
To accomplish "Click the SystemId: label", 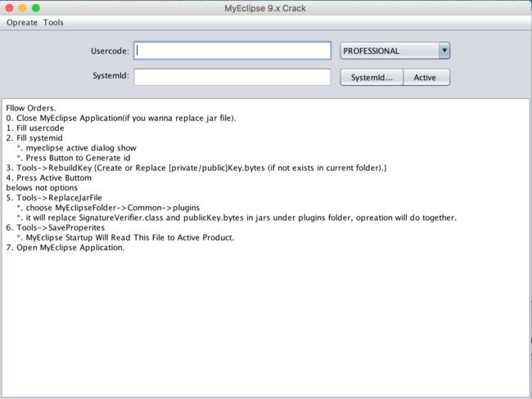I will 111,75.
